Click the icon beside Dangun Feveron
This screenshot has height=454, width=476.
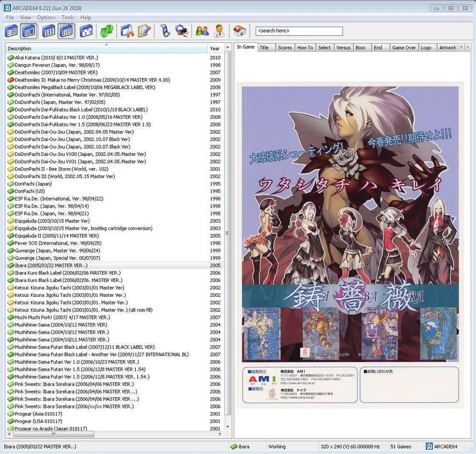click(10, 65)
